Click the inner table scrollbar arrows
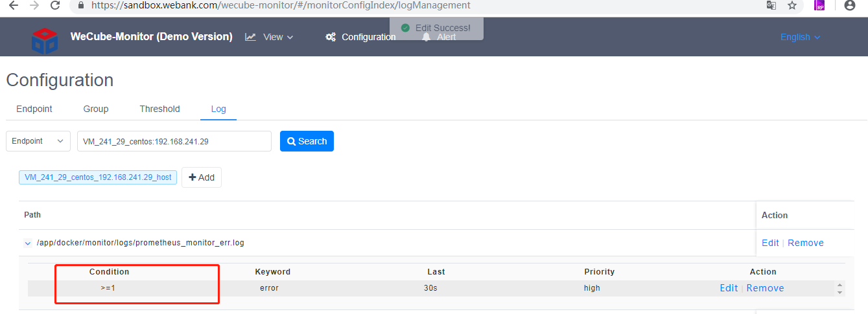Image resolution: width=868 pixels, height=314 pixels. tap(840, 288)
